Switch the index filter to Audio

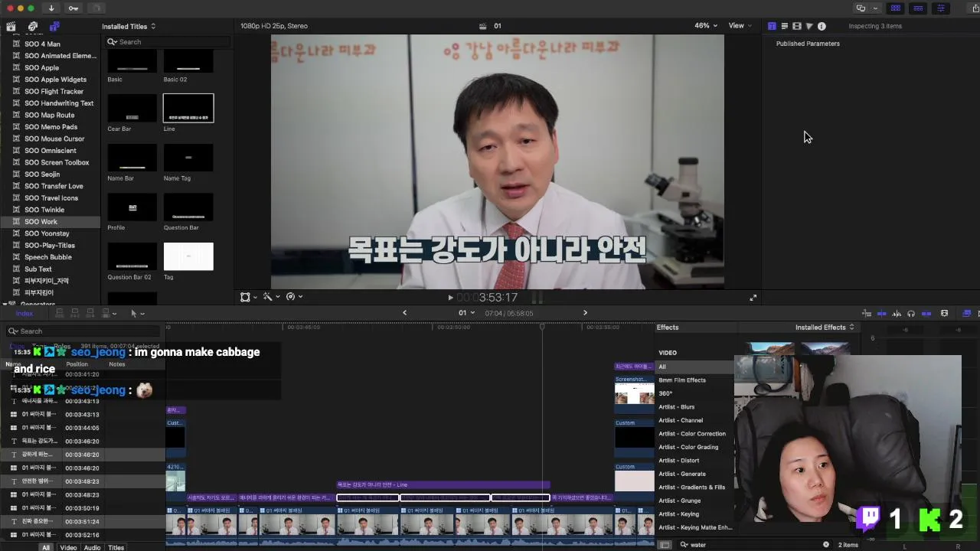click(92, 547)
